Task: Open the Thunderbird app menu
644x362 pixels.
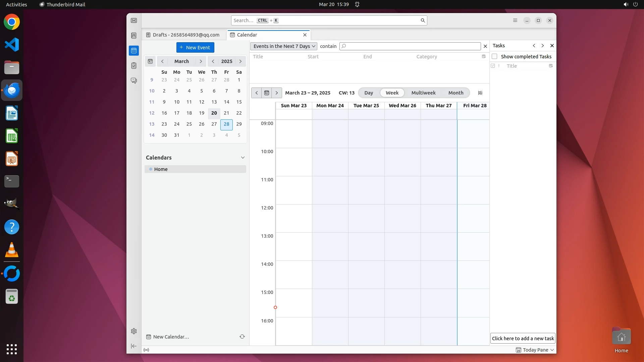Action: [x=515, y=20]
